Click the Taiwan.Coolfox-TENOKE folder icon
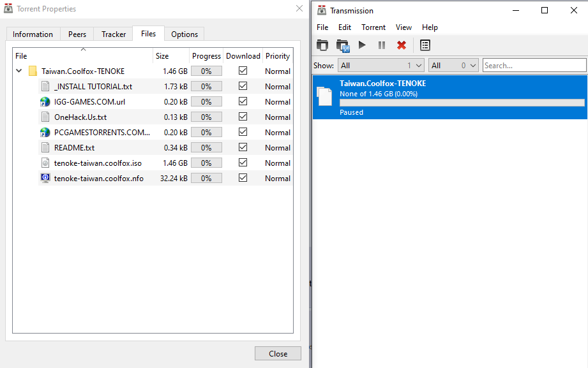 point(33,71)
